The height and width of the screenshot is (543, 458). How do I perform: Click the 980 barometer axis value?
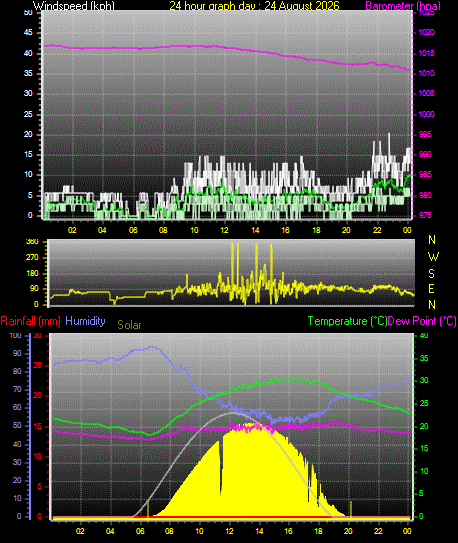(x=425, y=195)
